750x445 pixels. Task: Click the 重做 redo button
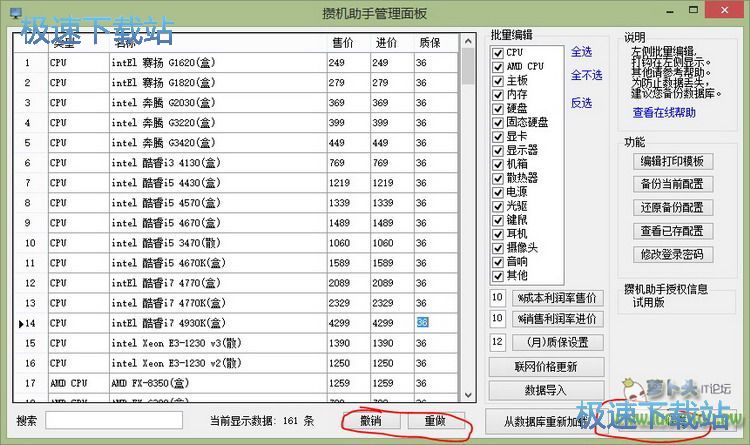pos(435,421)
